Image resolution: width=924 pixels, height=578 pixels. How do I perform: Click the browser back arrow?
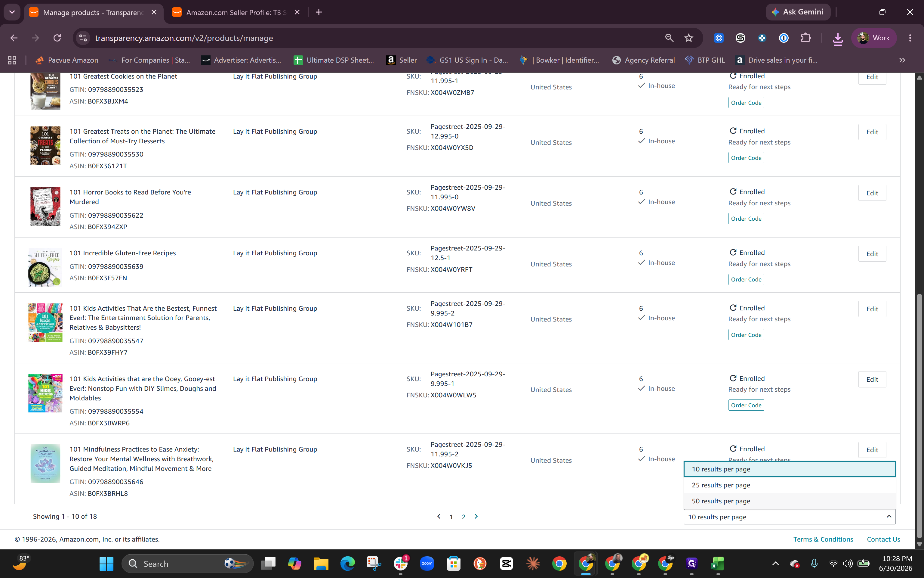[14, 38]
